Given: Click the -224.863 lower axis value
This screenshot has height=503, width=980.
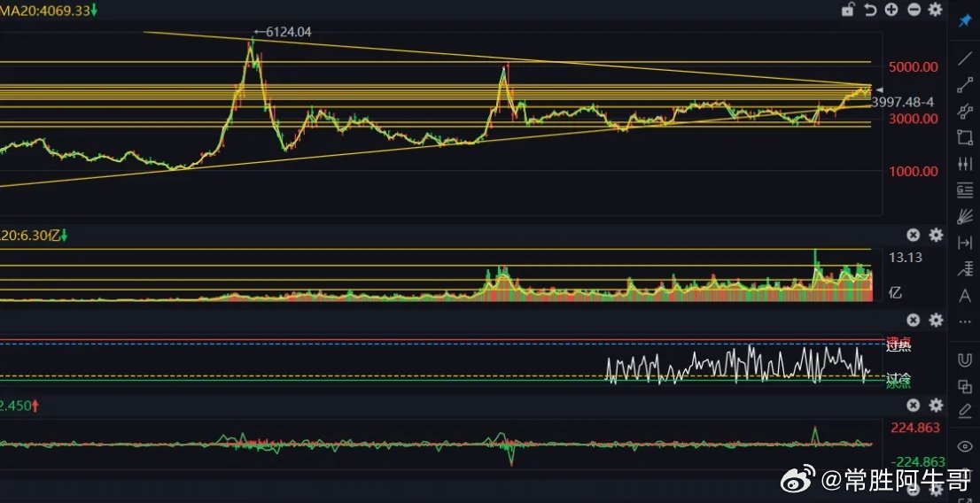Looking at the screenshot, I should coord(917,462).
